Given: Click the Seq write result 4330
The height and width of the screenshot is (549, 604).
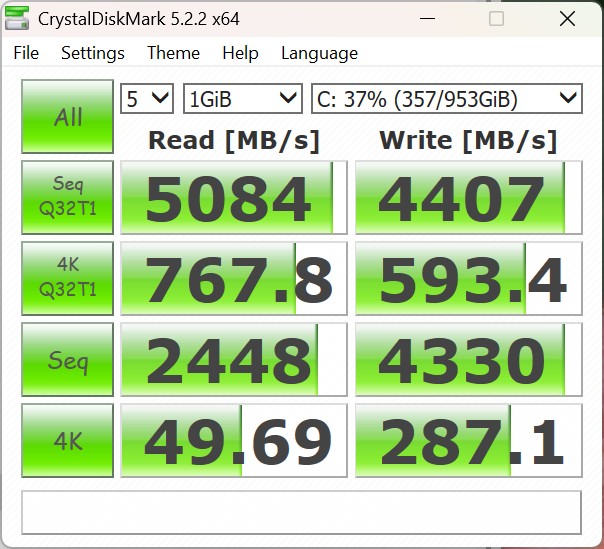Looking at the screenshot, I should click(x=468, y=359).
